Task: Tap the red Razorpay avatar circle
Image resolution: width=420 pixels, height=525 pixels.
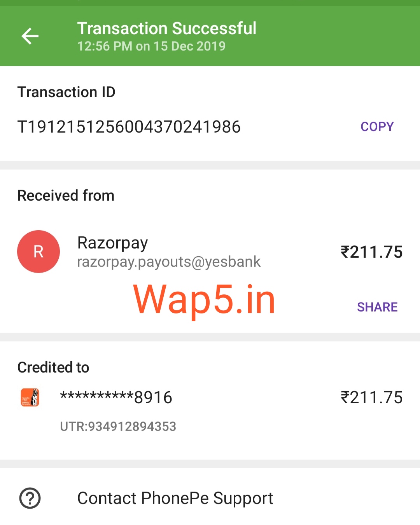Action: pos(38,252)
